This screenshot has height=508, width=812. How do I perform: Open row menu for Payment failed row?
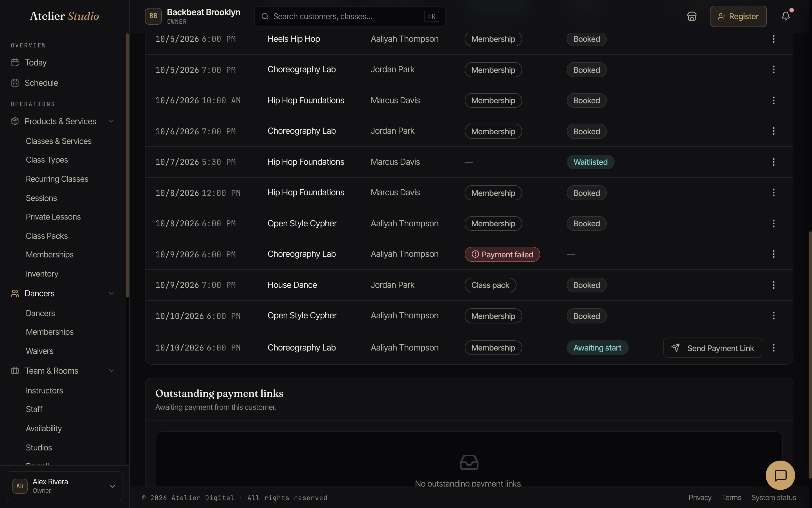point(773,254)
